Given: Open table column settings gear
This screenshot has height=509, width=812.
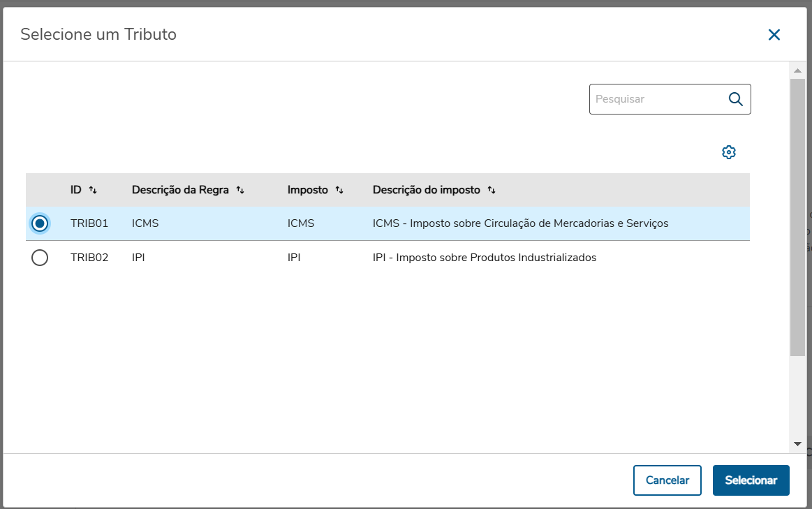Looking at the screenshot, I should [x=729, y=152].
